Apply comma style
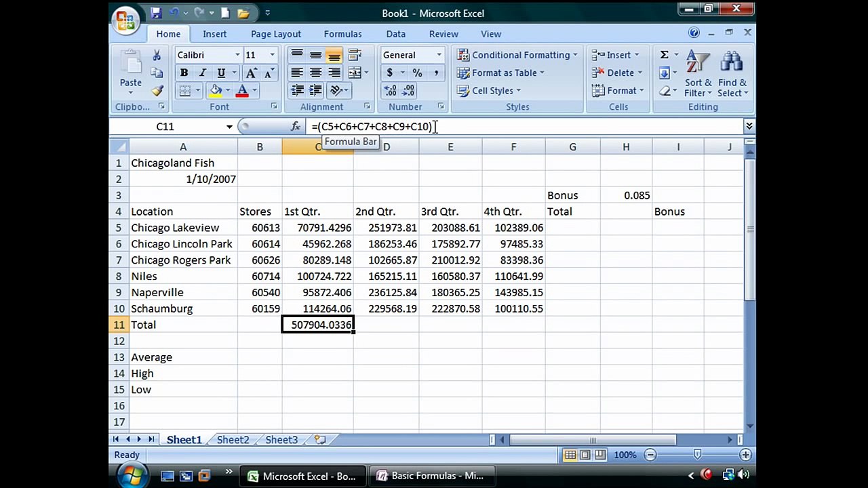This screenshot has width=868, height=488. (435, 73)
